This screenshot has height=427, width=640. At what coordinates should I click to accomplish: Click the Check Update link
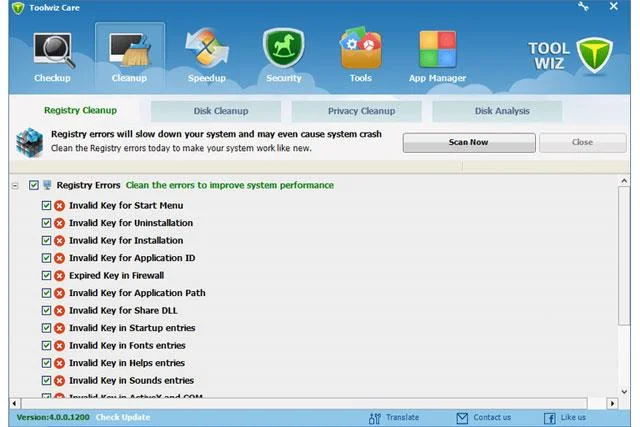coord(123,418)
